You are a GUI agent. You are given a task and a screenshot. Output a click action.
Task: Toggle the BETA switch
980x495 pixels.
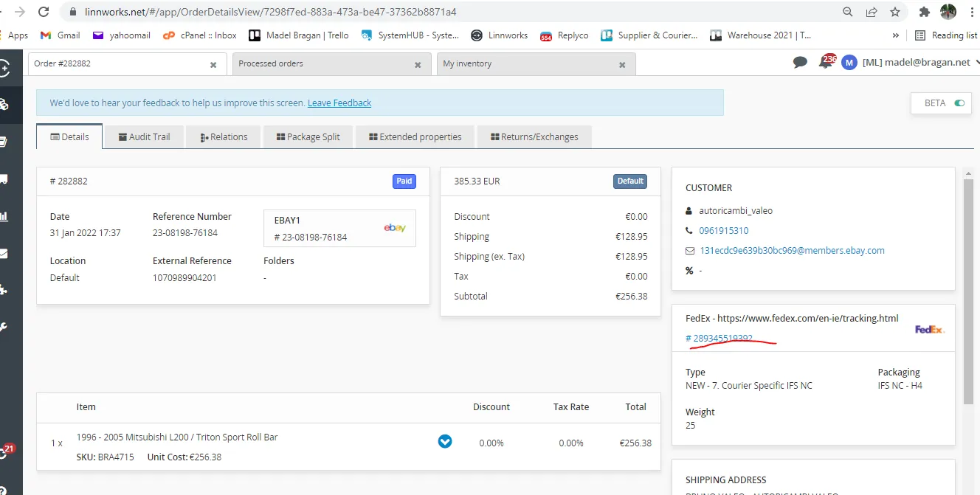click(959, 103)
